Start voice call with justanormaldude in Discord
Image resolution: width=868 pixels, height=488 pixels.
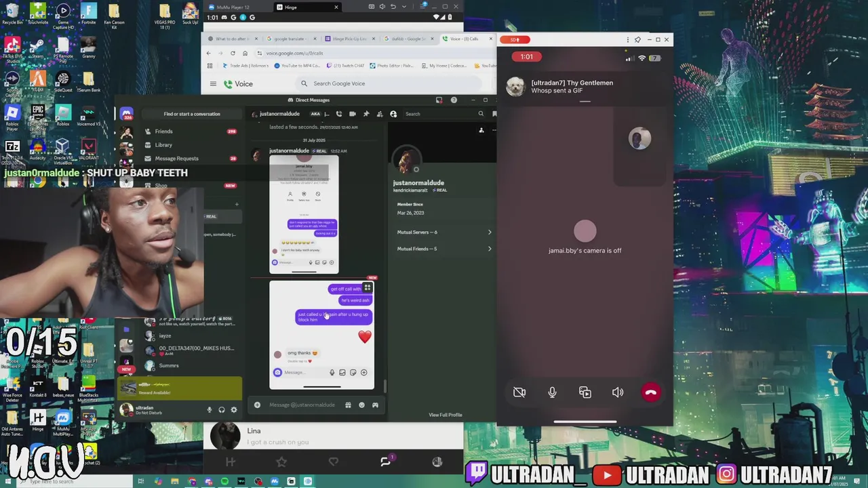pyautogui.click(x=339, y=114)
